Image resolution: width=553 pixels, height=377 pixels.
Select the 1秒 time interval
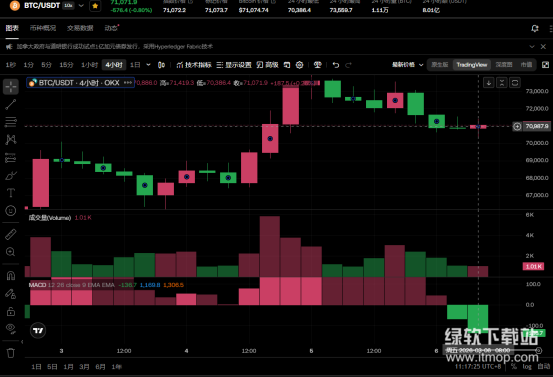(x=11, y=65)
